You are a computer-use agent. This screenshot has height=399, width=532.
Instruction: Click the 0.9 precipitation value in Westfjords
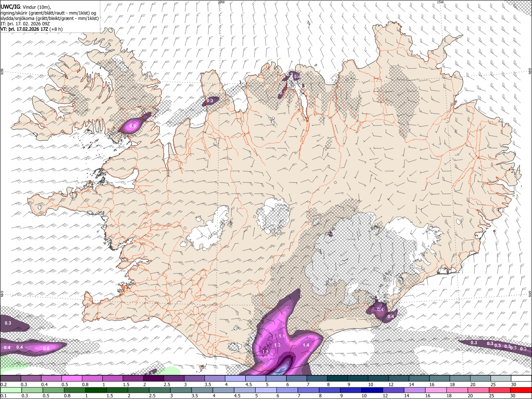coord(133,126)
